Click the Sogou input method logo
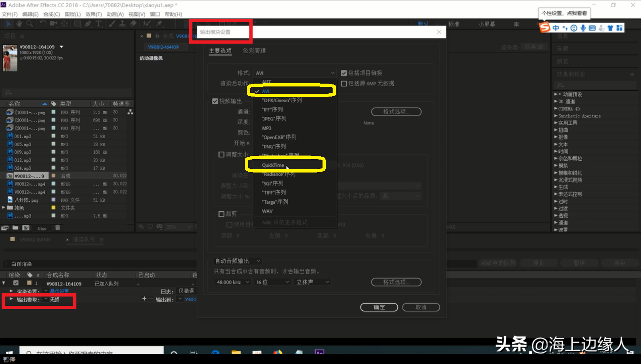This screenshot has width=641, height=364. tap(545, 27)
